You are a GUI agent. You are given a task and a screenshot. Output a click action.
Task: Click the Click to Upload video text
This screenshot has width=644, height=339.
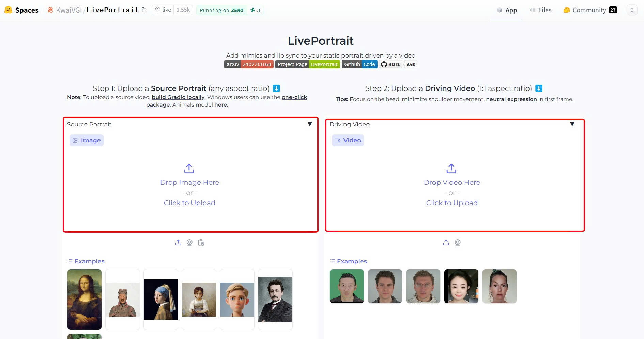(452, 203)
